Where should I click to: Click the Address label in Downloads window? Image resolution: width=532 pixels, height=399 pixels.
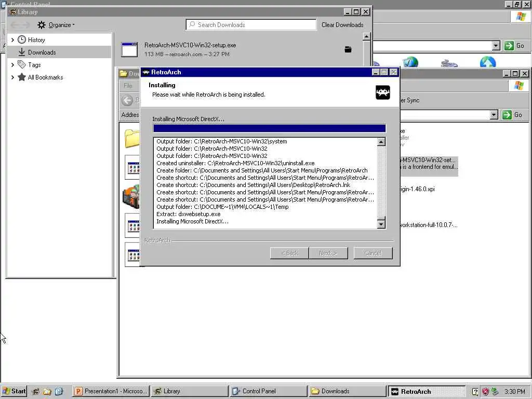tap(130, 115)
